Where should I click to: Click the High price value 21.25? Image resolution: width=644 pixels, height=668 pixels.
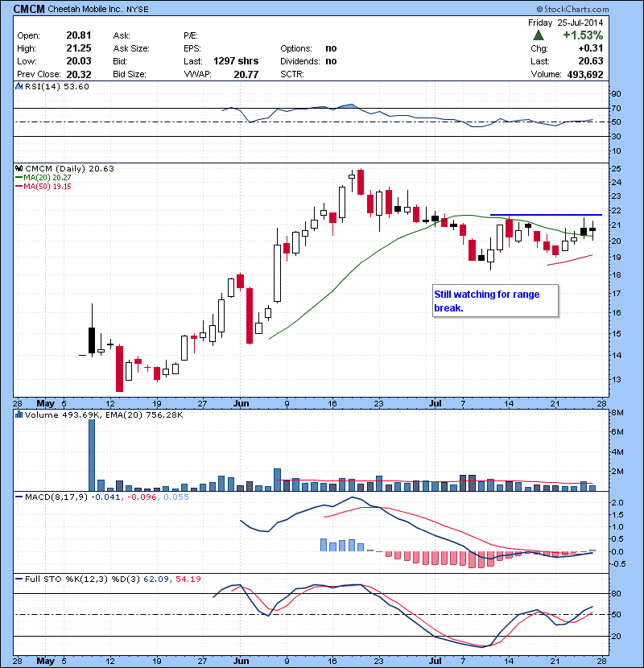click(79, 48)
